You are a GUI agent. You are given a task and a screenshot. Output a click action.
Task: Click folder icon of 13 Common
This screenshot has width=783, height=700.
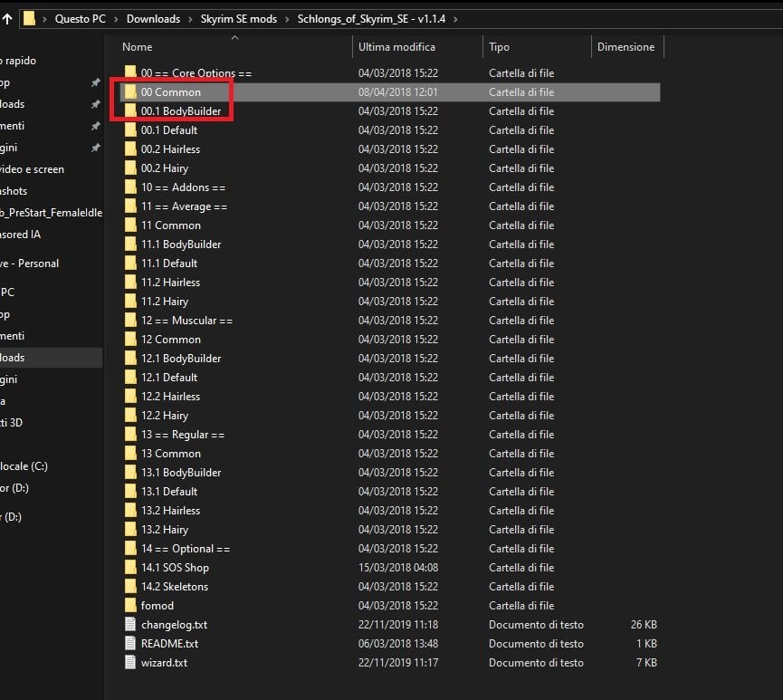(130, 453)
